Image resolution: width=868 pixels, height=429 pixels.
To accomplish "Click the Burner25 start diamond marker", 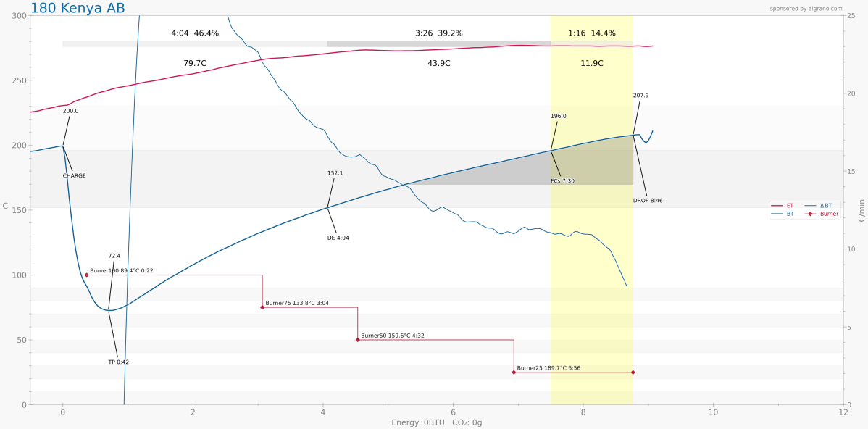I will click(514, 372).
